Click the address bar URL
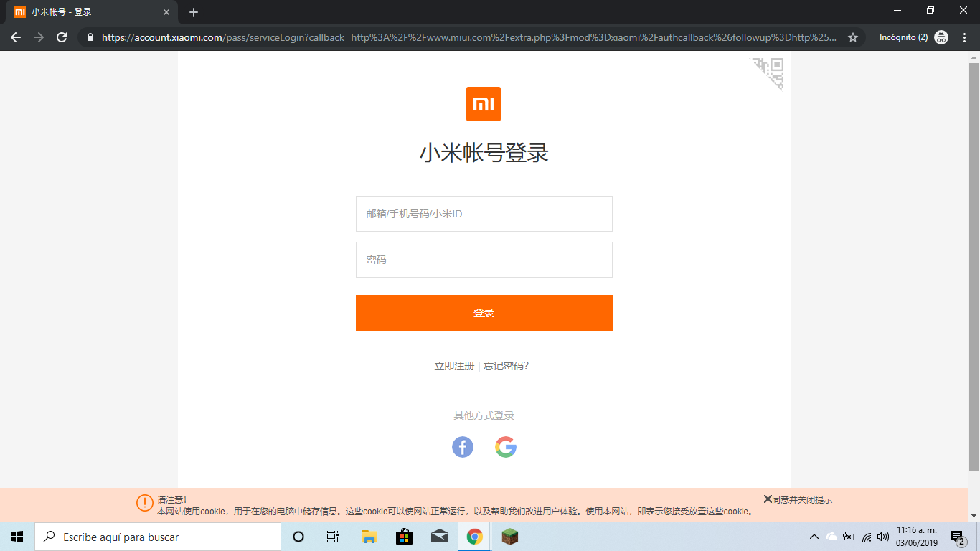The width and height of the screenshot is (980, 551). tap(469, 37)
